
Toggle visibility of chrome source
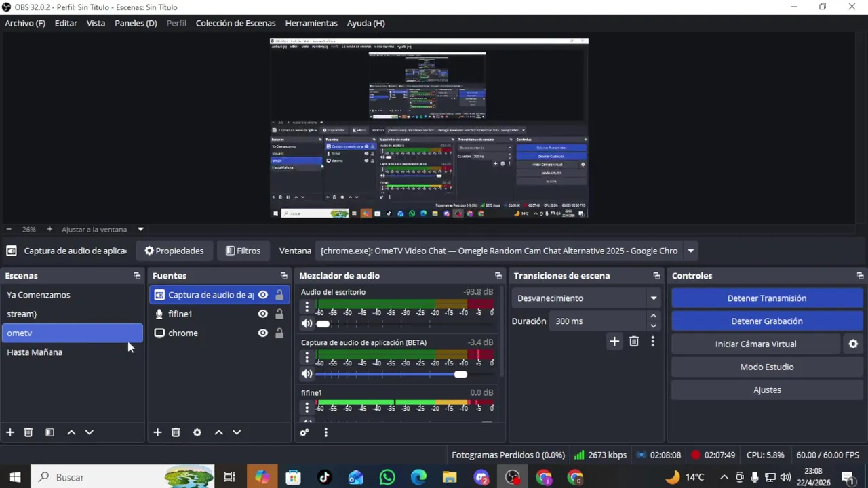[x=262, y=333]
